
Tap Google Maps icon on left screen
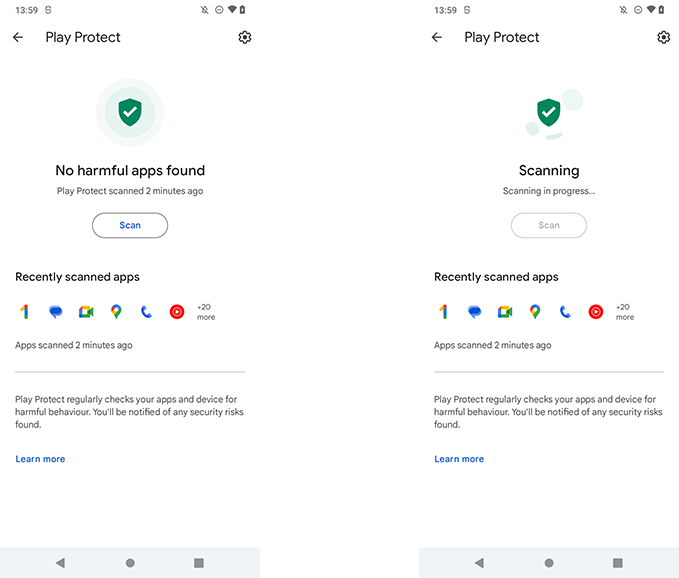point(116,312)
